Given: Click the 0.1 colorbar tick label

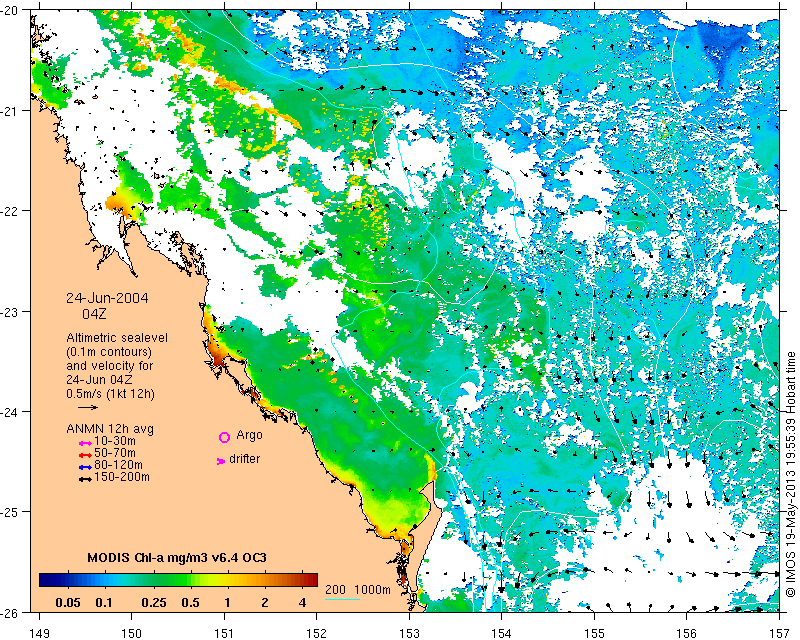Looking at the screenshot, I should [x=104, y=602].
